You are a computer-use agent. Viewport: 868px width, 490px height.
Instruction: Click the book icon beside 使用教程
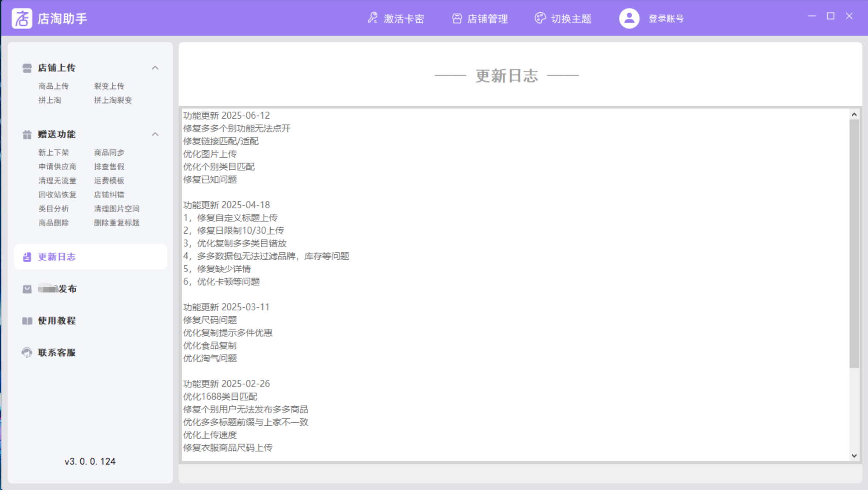click(27, 321)
